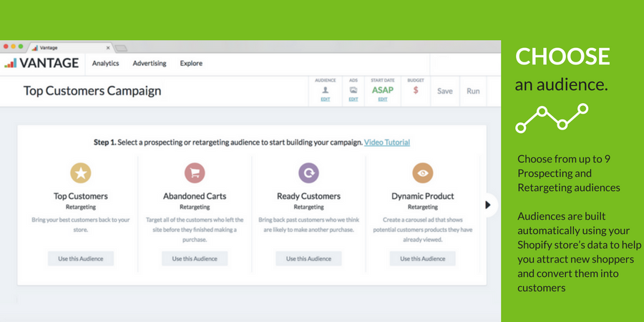Click the Budget dollar icon
644x322 pixels.
[x=416, y=90]
